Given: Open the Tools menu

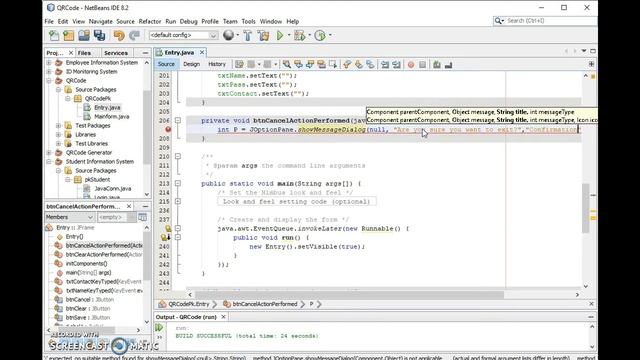Looking at the screenshot, I should tap(248, 21).
